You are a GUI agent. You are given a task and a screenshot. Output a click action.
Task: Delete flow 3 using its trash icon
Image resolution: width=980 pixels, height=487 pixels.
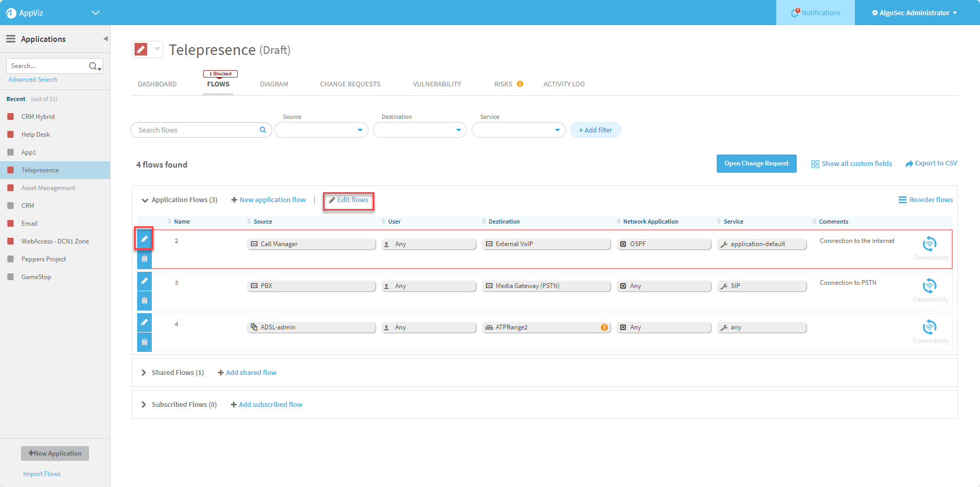pos(144,301)
